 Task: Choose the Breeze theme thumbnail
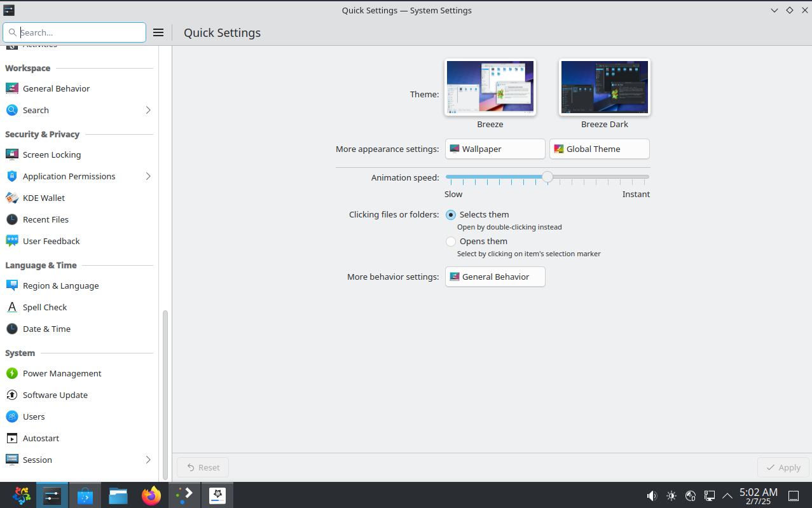point(490,88)
